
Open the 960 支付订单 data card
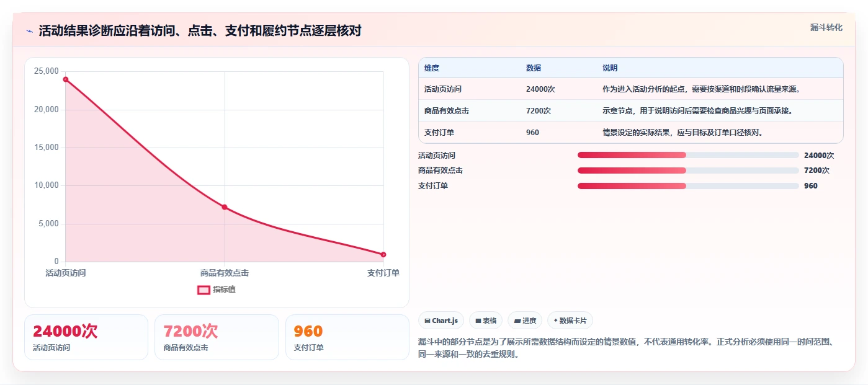[x=347, y=337]
